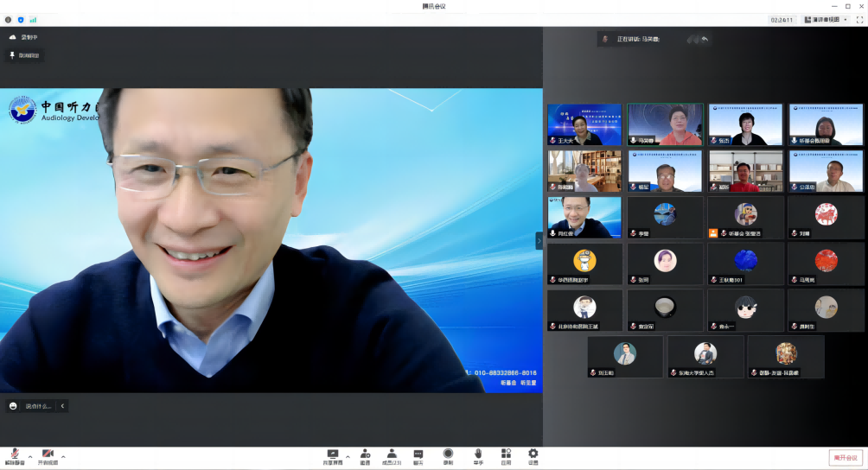Collapse the participant gallery side panel
The image size is (868, 470).
coord(539,240)
